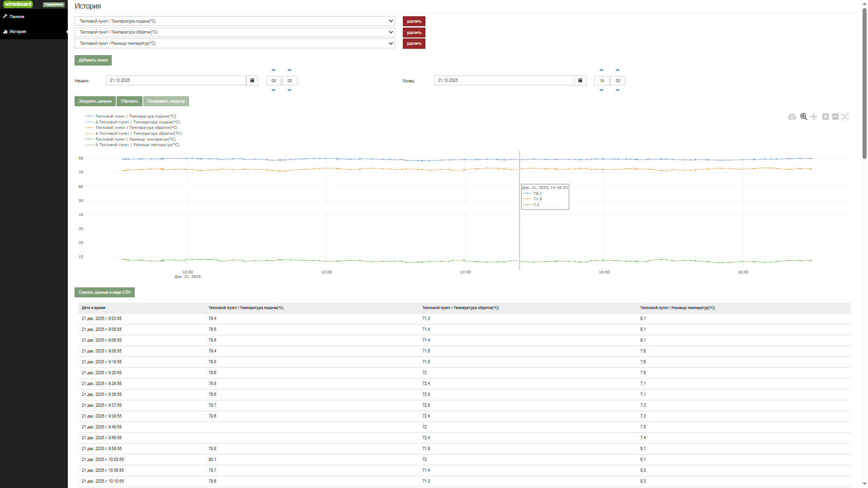Select the box zoom tool on the chart
868x488 pixels.
pyautogui.click(x=803, y=117)
